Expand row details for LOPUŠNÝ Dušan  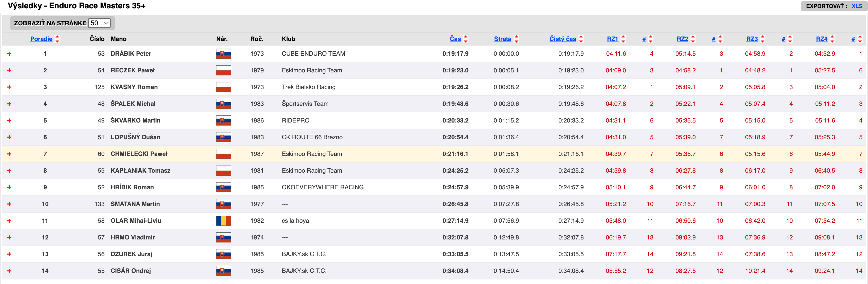point(9,137)
